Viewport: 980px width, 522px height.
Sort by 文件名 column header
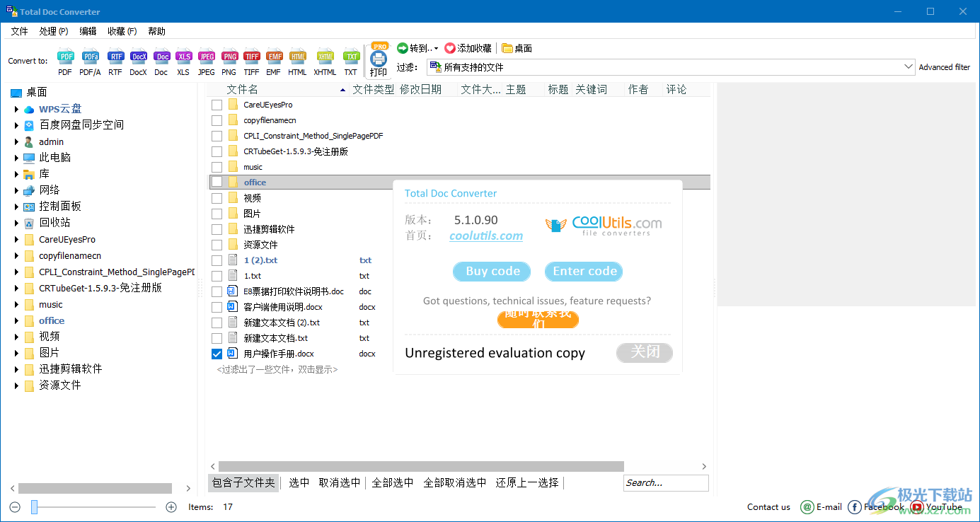coord(242,89)
